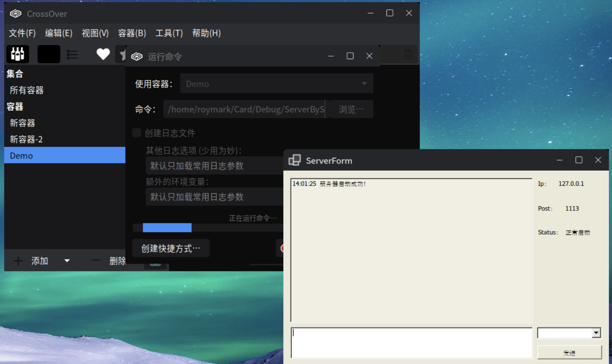Image resolution: width=612 pixels, height=364 pixels.
Task: Open the 使用容器 Demo dropdown
Action: coord(276,84)
